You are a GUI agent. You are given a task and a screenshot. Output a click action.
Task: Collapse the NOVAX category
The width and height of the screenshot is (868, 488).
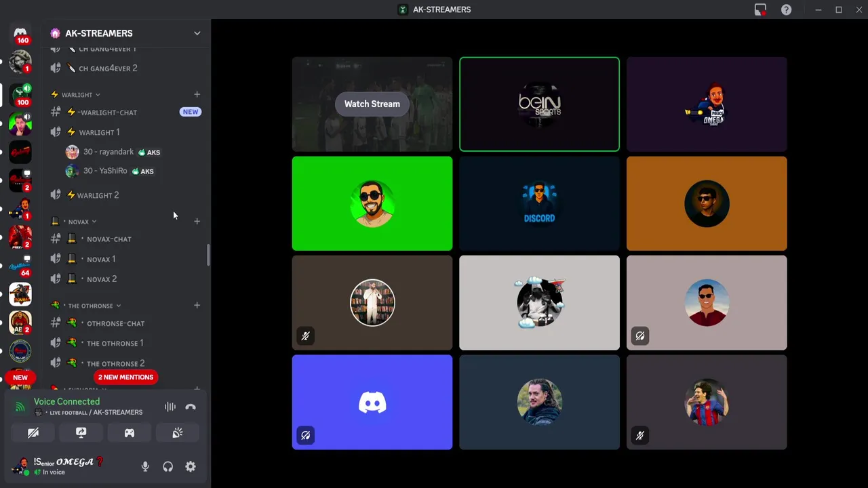(x=75, y=222)
